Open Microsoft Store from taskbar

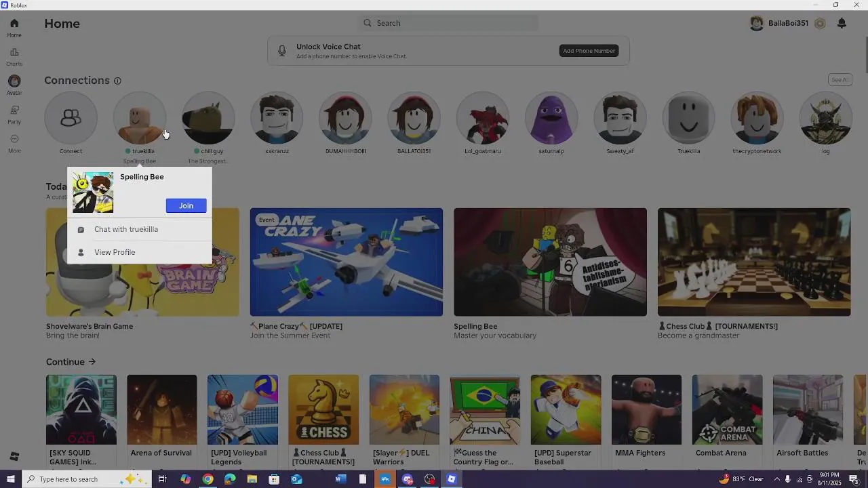click(274, 479)
